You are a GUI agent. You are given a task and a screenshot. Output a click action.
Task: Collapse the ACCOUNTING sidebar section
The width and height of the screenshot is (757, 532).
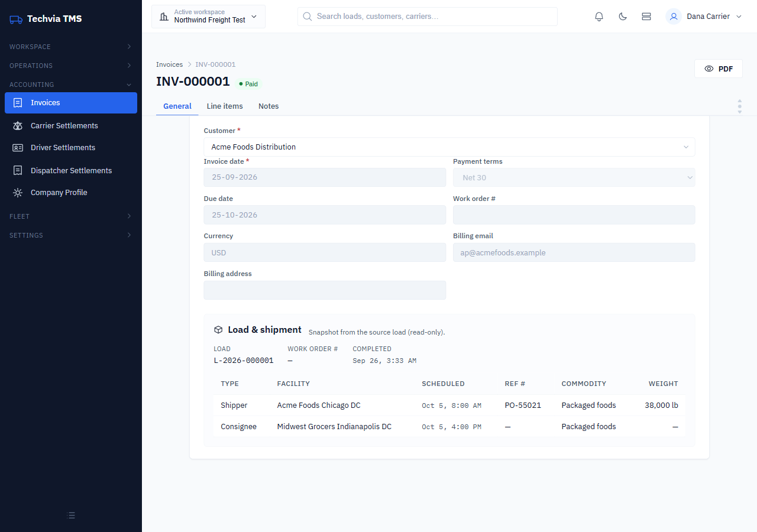point(71,85)
